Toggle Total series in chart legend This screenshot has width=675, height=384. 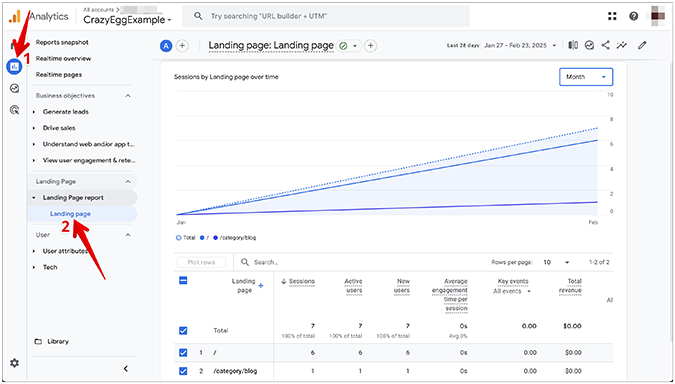pos(186,238)
